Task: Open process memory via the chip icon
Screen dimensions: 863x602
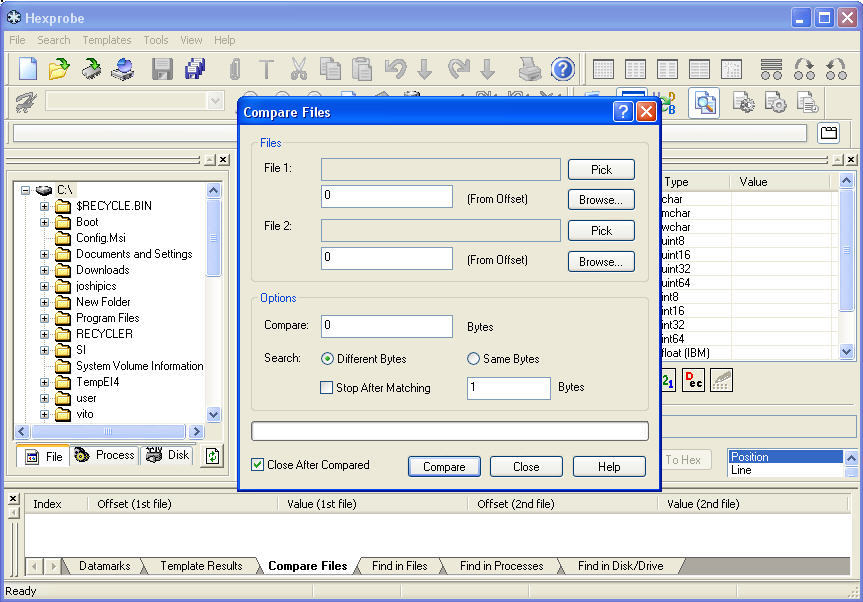Action: (91, 69)
